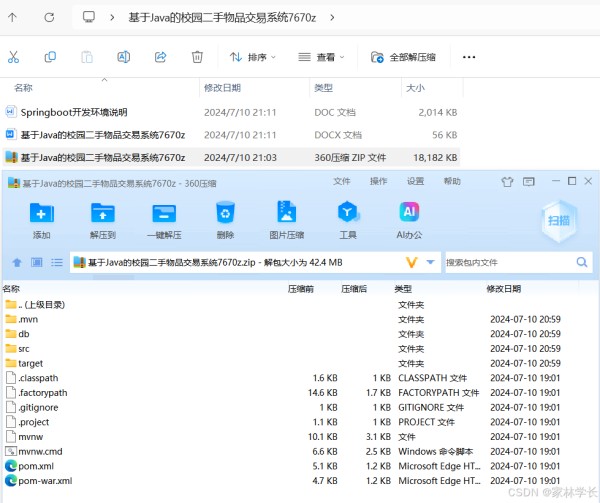Open the 排序 sort dropdown
The height and width of the screenshot is (503, 600).
coord(253,57)
